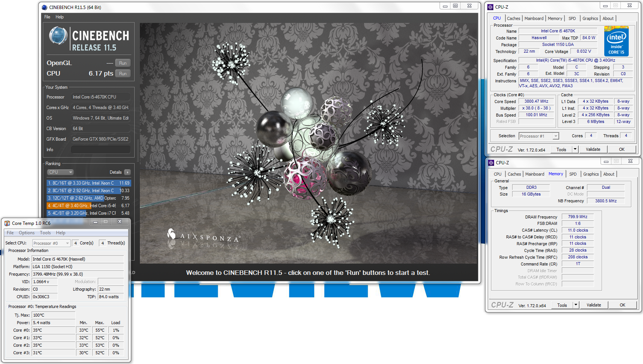The height and width of the screenshot is (364, 643).
Task: Open Tools arrow in the Memory CPU-Z window
Action: pyautogui.click(x=576, y=305)
